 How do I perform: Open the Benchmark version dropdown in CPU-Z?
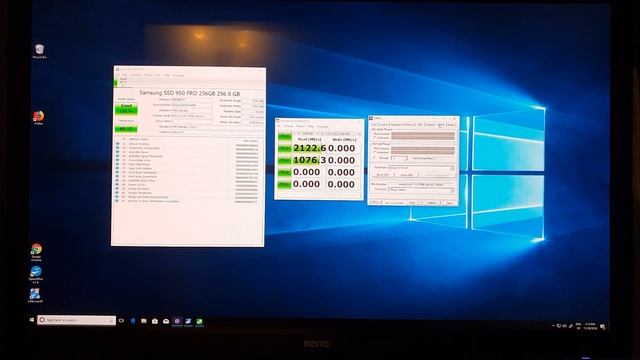point(420,167)
